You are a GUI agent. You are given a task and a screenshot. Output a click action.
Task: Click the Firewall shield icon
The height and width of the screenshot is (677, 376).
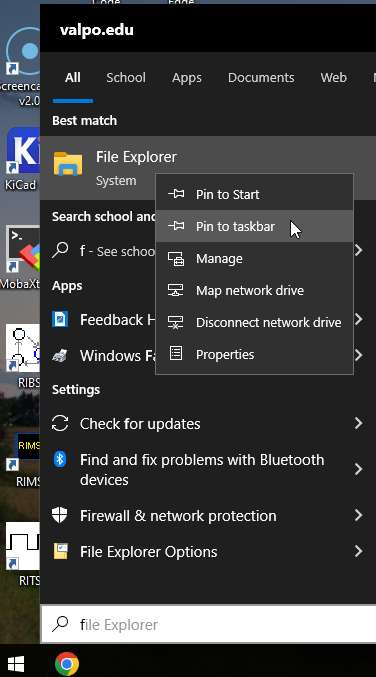click(x=60, y=515)
